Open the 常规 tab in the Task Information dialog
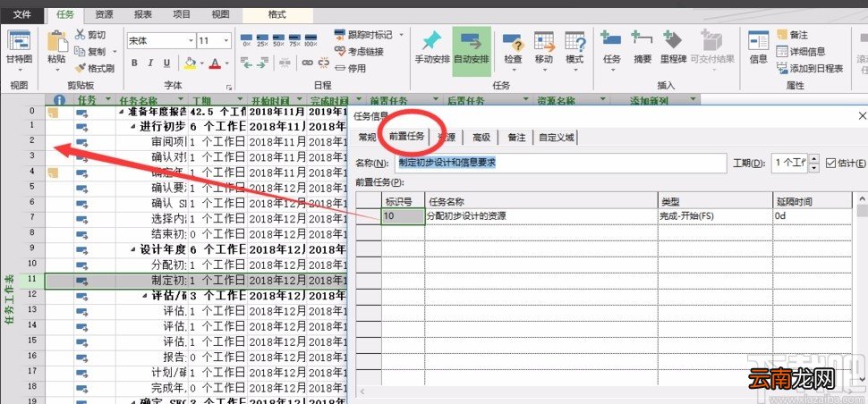868x404 pixels. pyautogui.click(x=367, y=137)
